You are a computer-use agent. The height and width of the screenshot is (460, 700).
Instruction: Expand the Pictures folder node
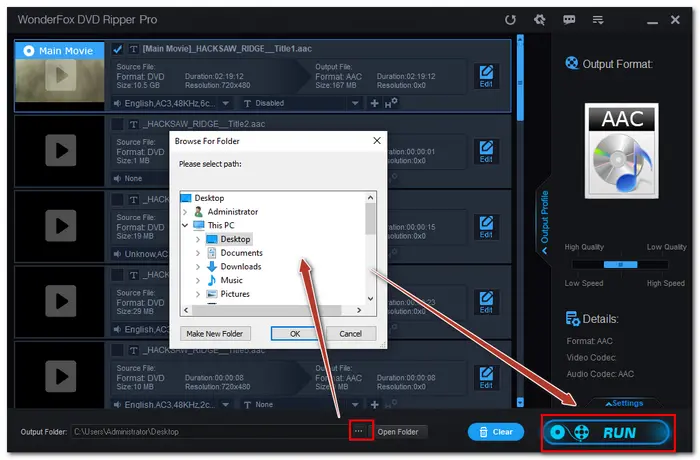pos(198,294)
